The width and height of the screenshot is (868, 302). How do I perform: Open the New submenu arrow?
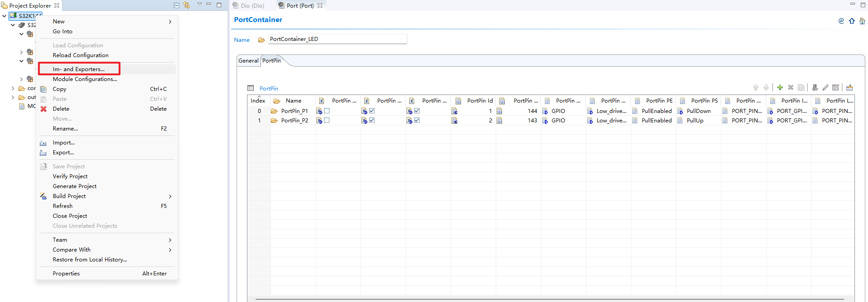(170, 22)
